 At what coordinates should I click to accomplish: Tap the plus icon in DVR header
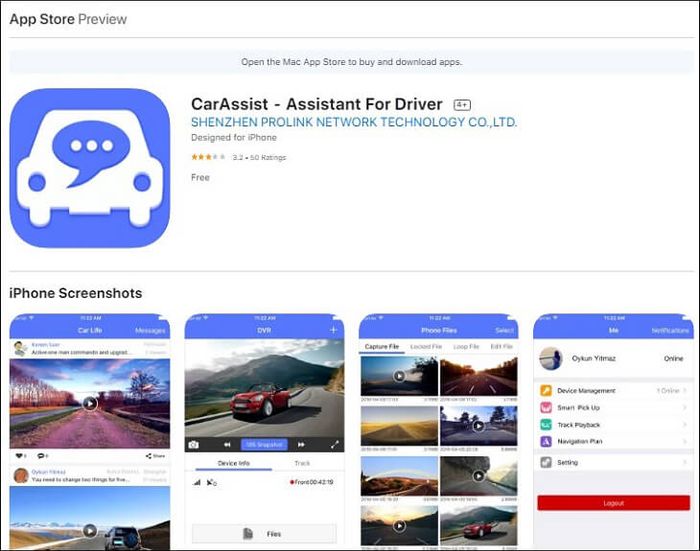tap(333, 330)
